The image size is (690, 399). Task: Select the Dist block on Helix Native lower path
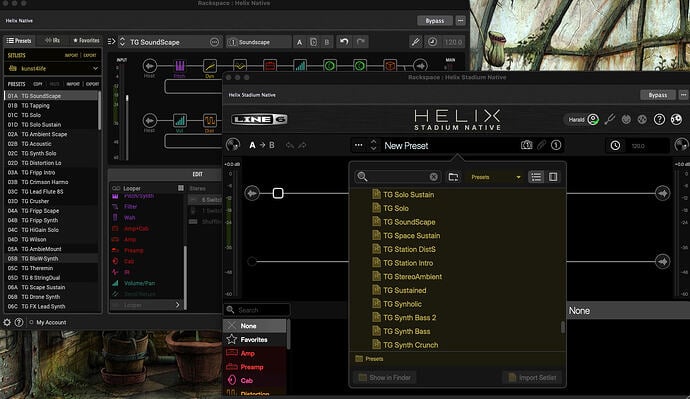(x=209, y=121)
